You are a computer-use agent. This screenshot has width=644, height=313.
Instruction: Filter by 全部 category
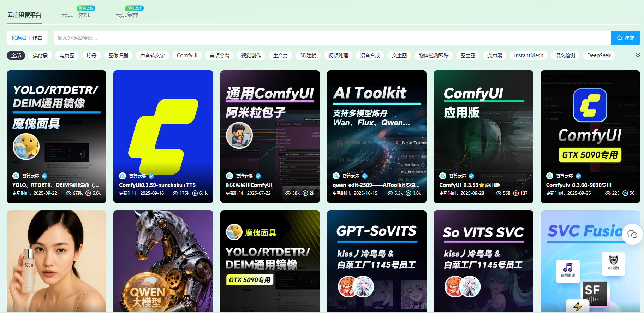click(16, 55)
